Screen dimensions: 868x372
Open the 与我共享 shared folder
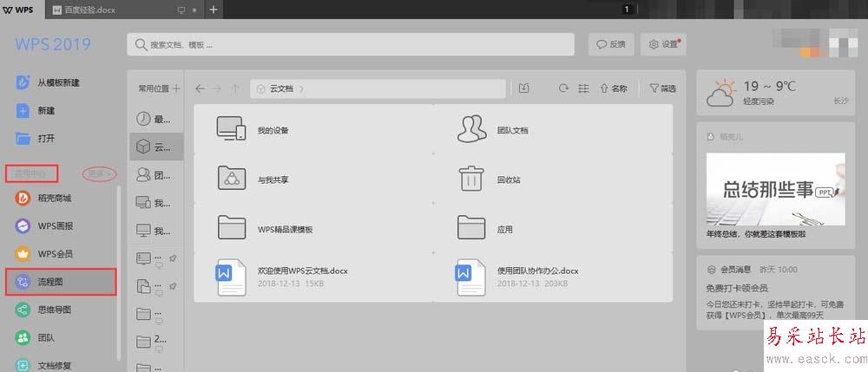(x=313, y=179)
